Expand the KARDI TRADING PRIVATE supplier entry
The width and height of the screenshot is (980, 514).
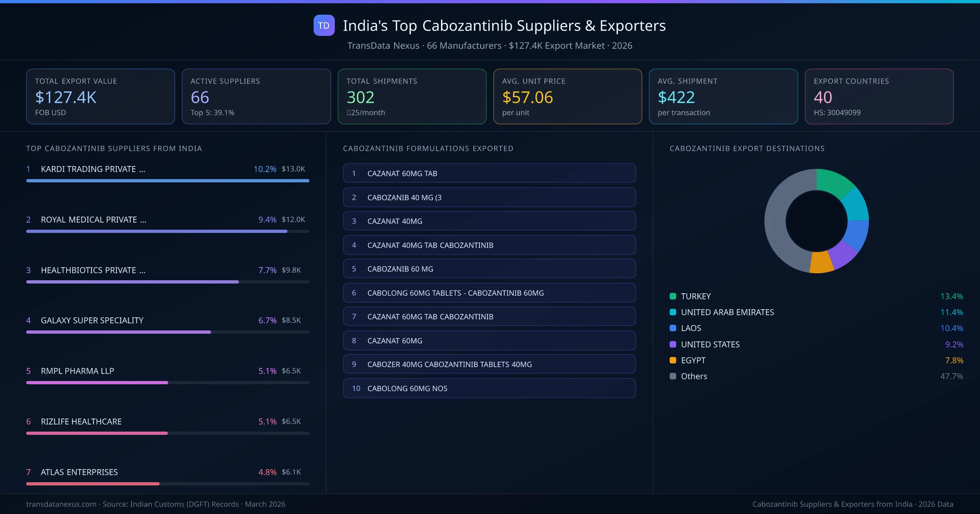[x=93, y=169]
